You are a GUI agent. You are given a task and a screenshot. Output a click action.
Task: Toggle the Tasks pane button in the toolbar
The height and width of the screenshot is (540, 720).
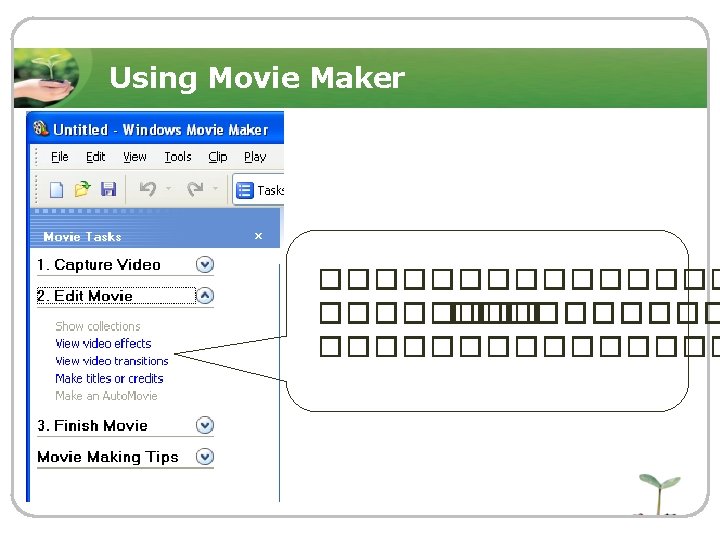(x=259, y=190)
